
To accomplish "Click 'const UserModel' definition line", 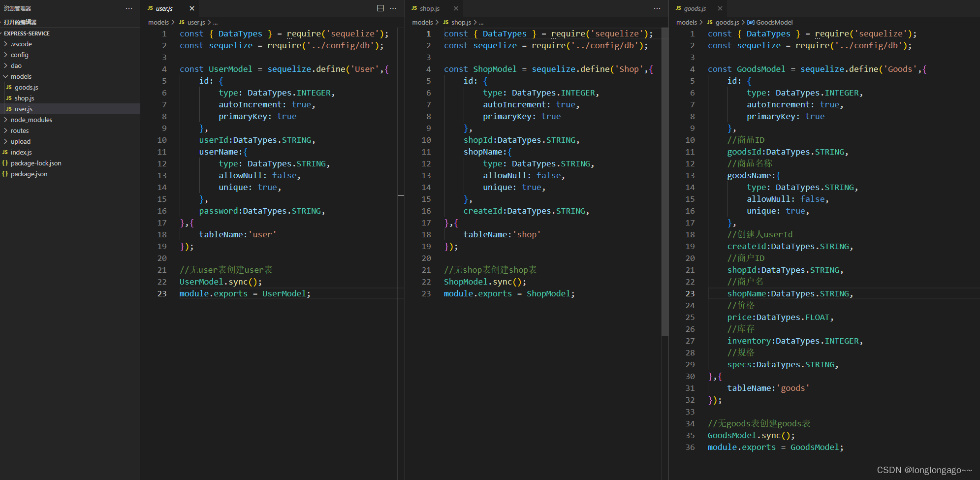I will [x=285, y=69].
